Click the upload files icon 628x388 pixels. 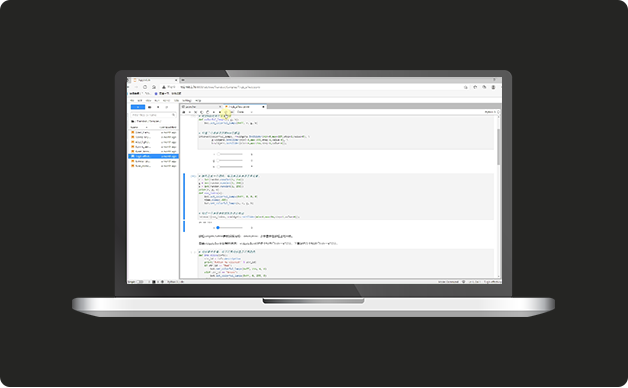(x=158, y=107)
